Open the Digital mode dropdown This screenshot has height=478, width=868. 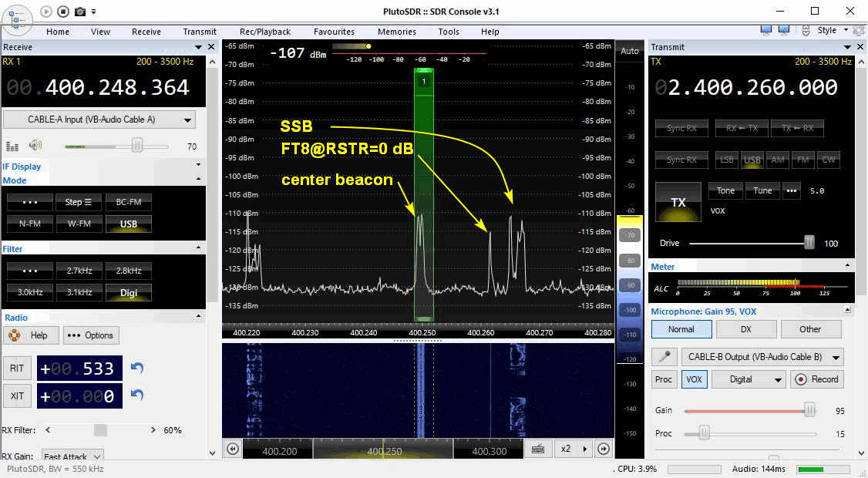coord(747,379)
